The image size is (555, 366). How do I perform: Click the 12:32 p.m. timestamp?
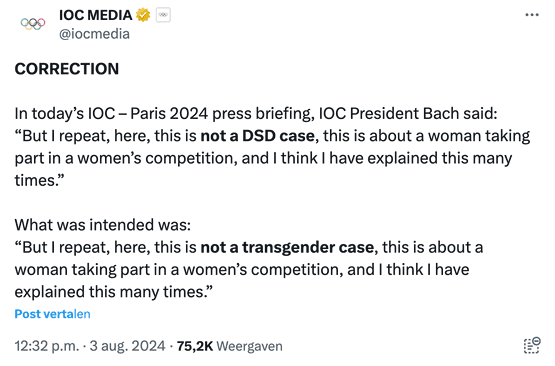coord(47,346)
